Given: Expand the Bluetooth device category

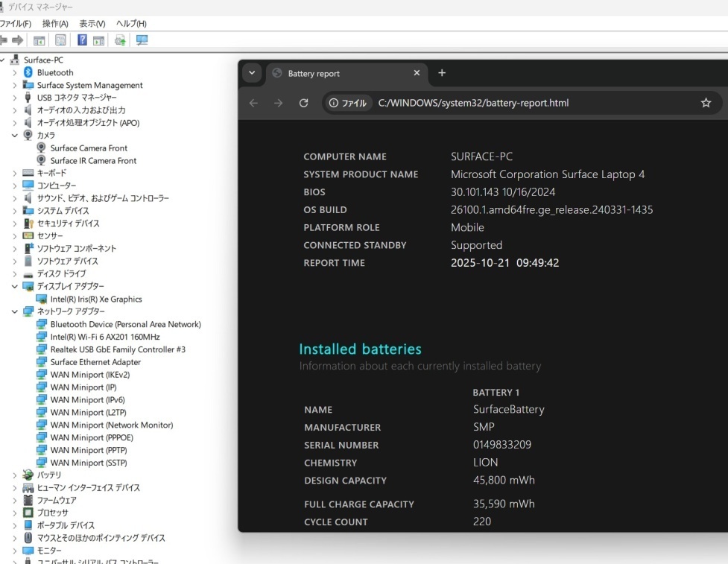Looking at the screenshot, I should point(14,73).
